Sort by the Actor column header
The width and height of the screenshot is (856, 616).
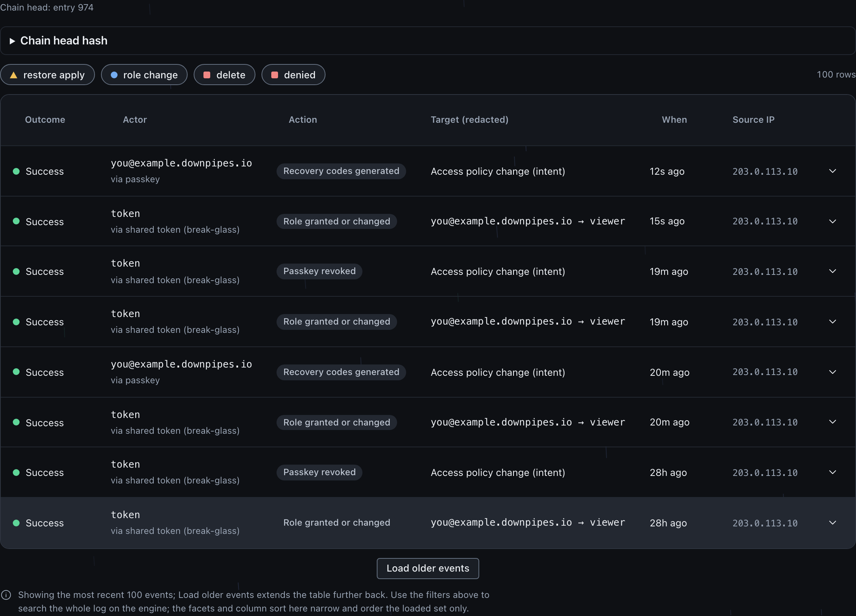tap(135, 120)
